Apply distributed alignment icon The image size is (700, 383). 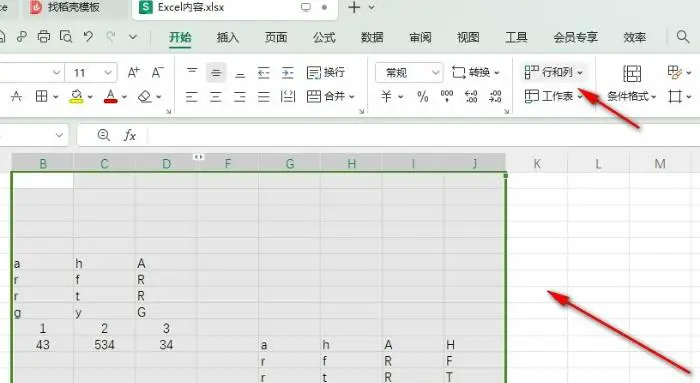click(x=288, y=96)
